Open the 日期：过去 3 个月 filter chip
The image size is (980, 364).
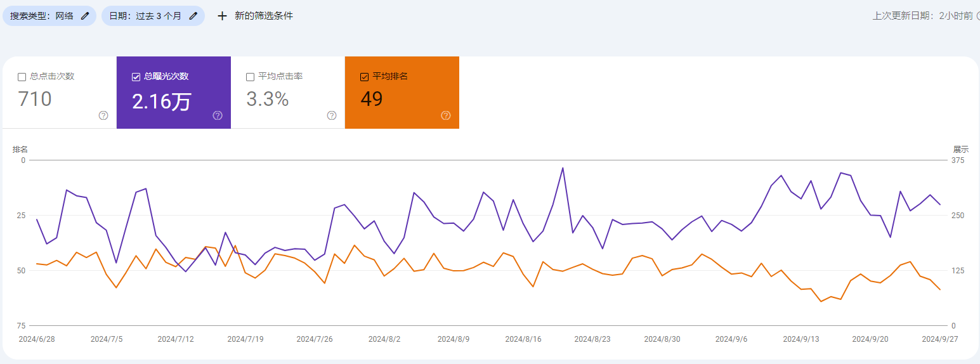(153, 16)
